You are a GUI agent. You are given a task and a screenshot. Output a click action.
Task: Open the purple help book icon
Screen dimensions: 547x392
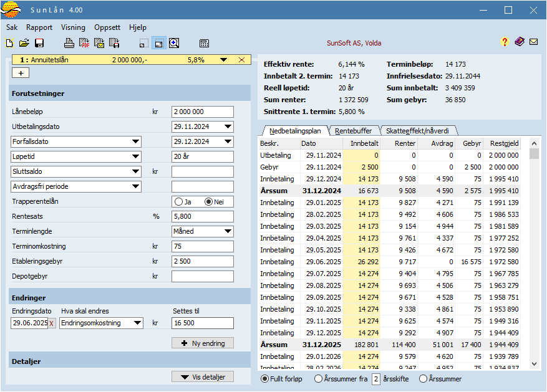(520, 42)
